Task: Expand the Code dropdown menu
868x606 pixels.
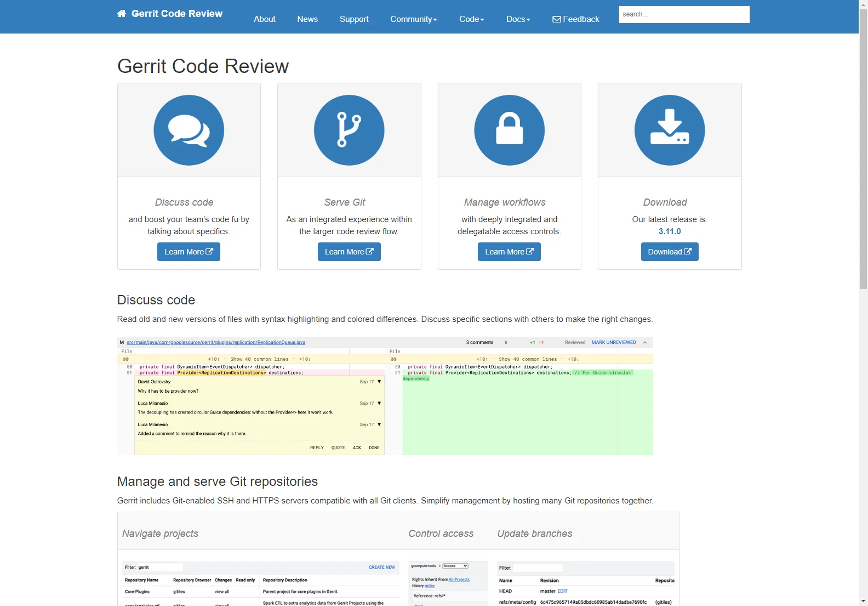Action: point(472,19)
